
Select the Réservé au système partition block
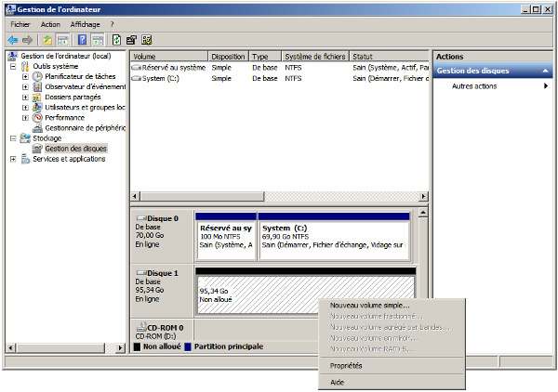pyautogui.click(x=226, y=237)
